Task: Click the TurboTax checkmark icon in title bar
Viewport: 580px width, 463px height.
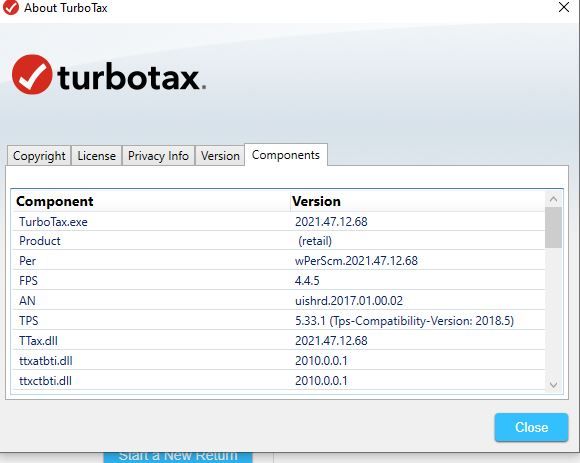Action: pos(10,7)
